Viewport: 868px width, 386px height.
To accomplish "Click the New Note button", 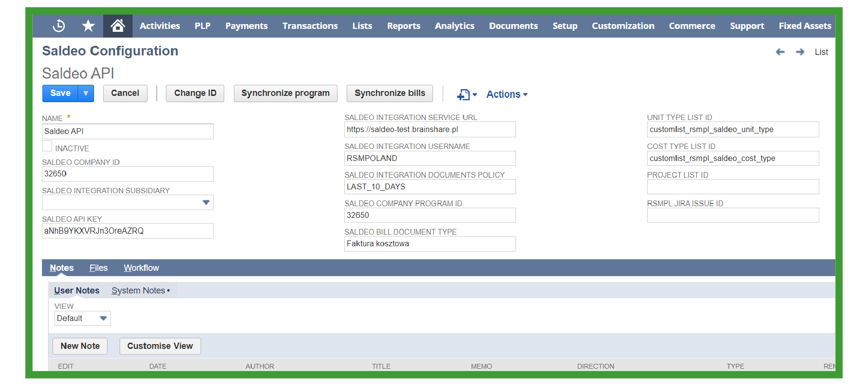I will 80,346.
